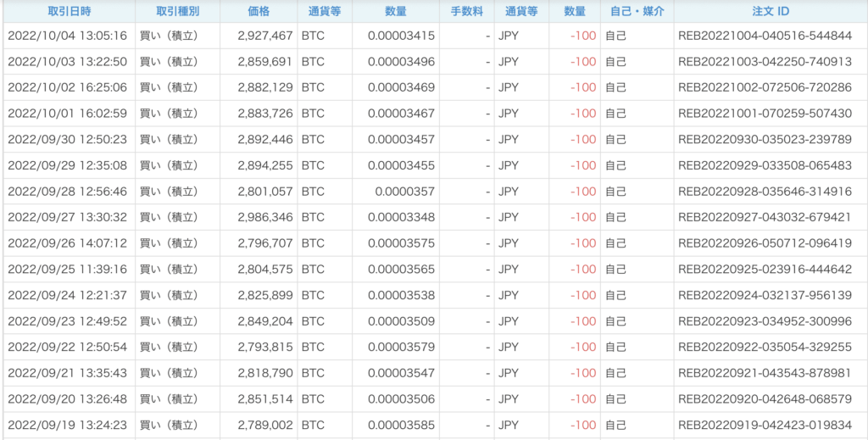Click order ID REB20221004-040516-544844

(x=765, y=36)
